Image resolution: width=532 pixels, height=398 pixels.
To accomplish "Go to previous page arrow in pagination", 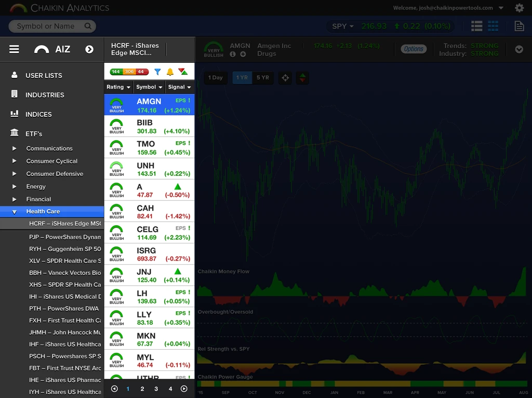I will 115,389.
